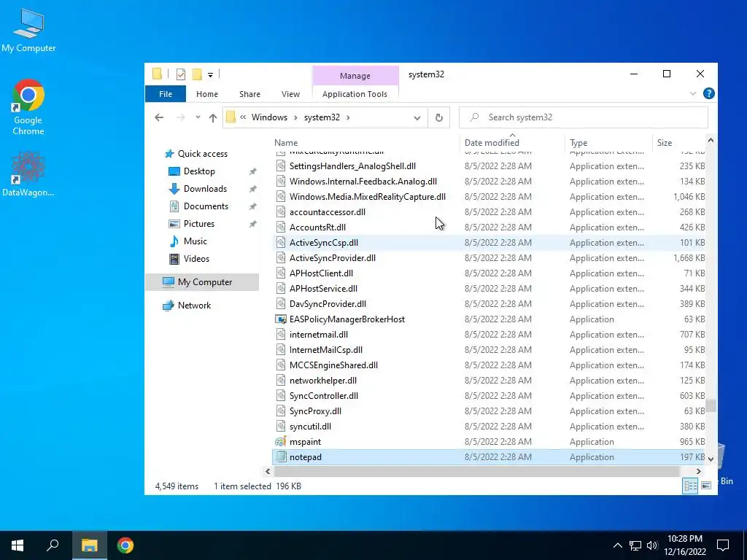Open the Action Center notifications icon
The width and height of the screenshot is (747, 560).
click(723, 545)
